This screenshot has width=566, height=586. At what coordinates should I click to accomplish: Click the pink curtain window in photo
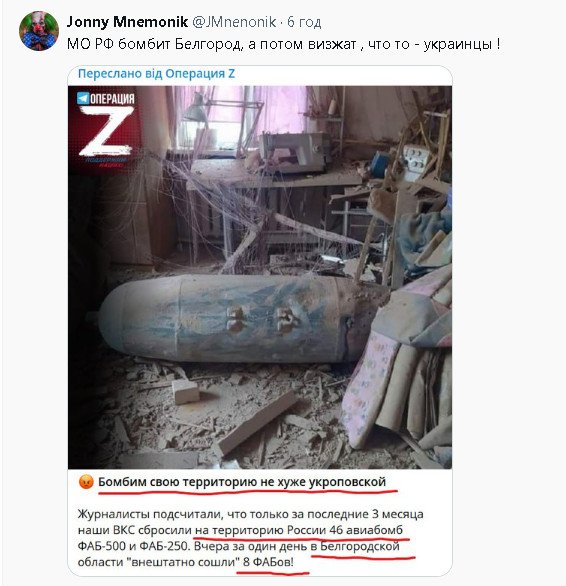[239, 116]
